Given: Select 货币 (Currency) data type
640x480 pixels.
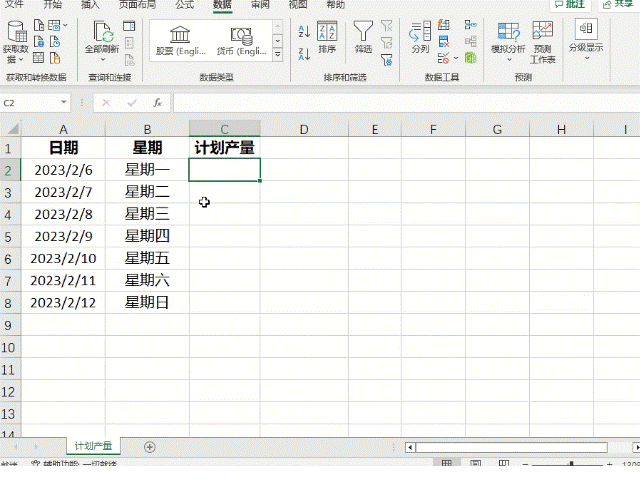Looking at the screenshot, I should coord(241,41).
